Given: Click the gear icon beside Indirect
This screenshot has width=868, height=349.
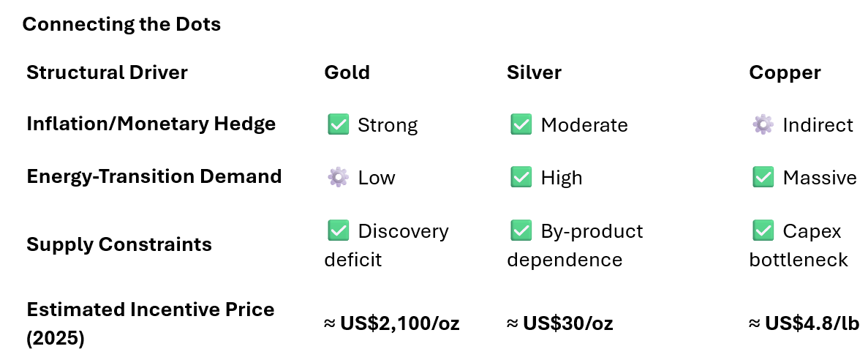Looking at the screenshot, I should [763, 124].
